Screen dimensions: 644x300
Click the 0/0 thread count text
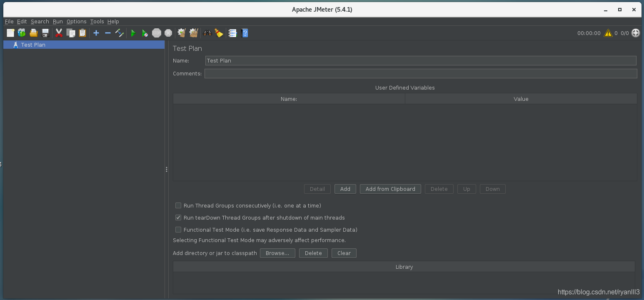tap(625, 33)
